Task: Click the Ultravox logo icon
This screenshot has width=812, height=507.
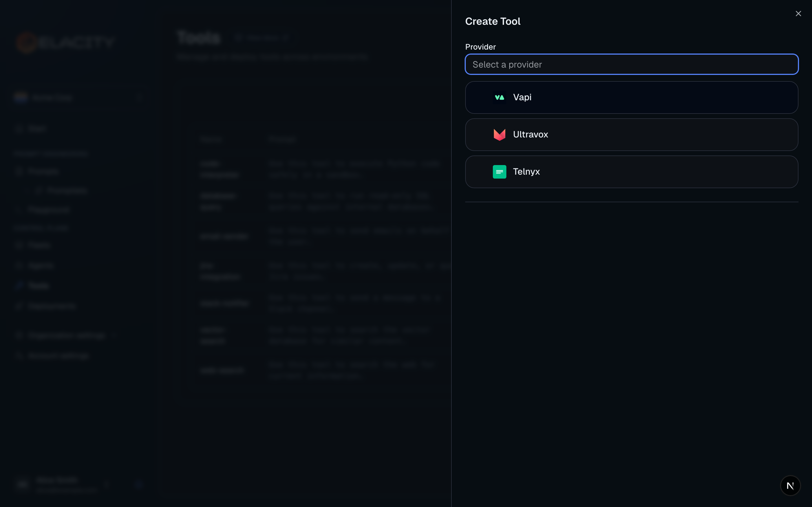Action: pyautogui.click(x=499, y=134)
